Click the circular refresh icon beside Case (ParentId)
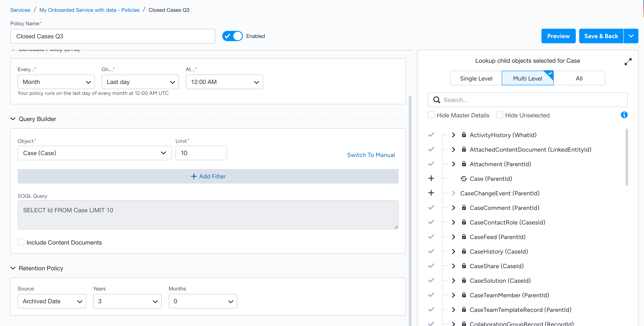 pyautogui.click(x=464, y=178)
